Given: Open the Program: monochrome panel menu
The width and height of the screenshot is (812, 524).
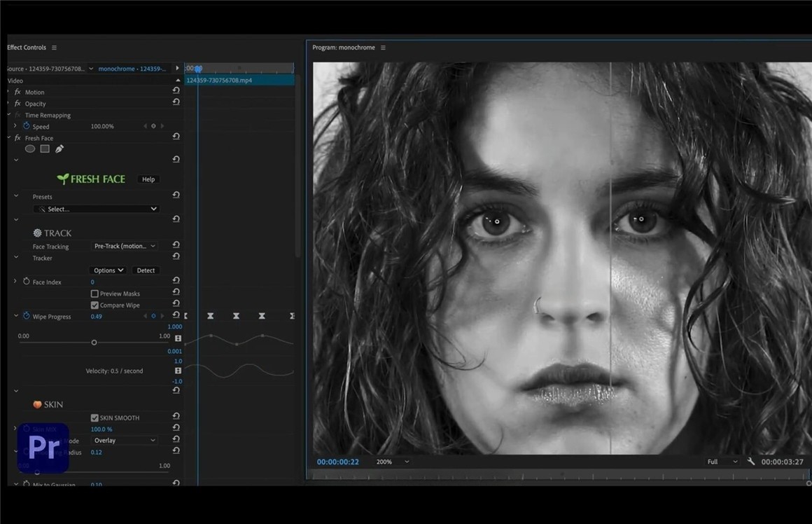Looking at the screenshot, I should pyautogui.click(x=383, y=48).
